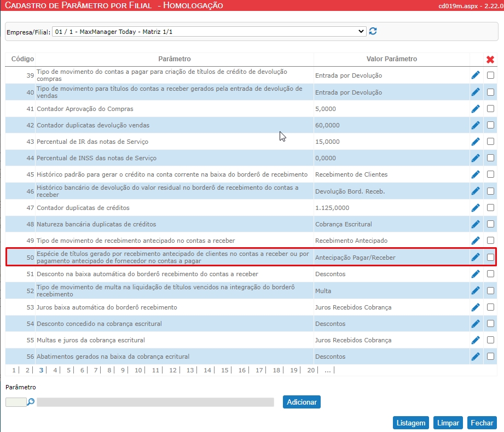This screenshot has width=504, height=432.
Task: Edit Juros baixa automática do borderô recebimento
Action: pyautogui.click(x=476, y=307)
